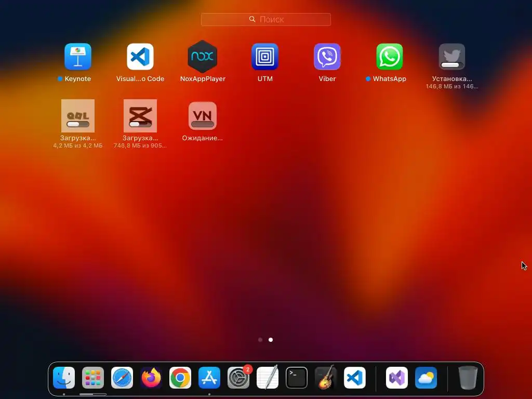Viewport: 532px width, 399px height.
Task: Open Finder from the Dock
Action: 64,378
